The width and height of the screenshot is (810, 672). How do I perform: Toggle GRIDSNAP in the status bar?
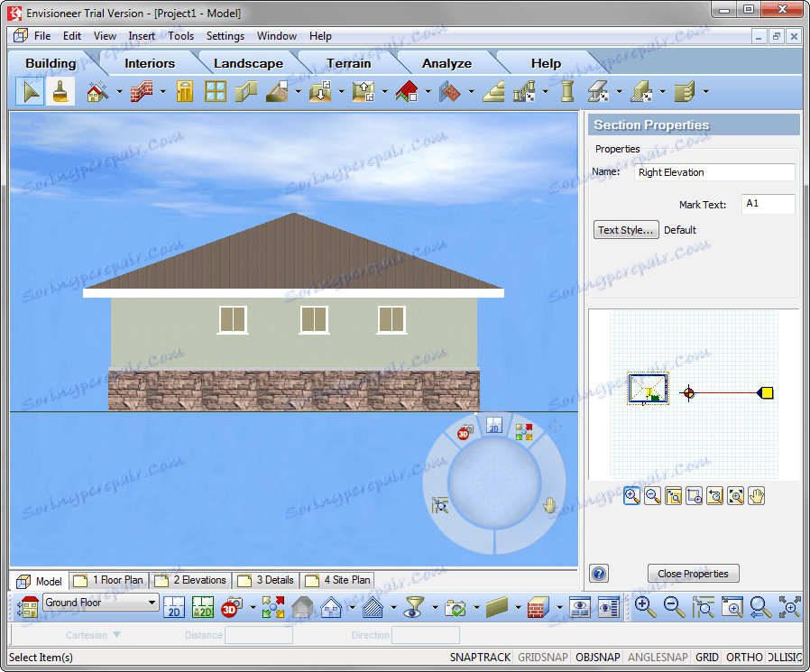543,658
